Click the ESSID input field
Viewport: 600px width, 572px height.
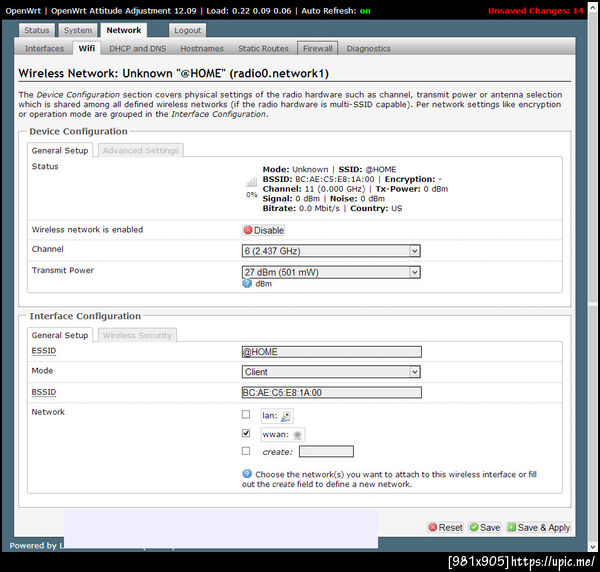[332, 352]
